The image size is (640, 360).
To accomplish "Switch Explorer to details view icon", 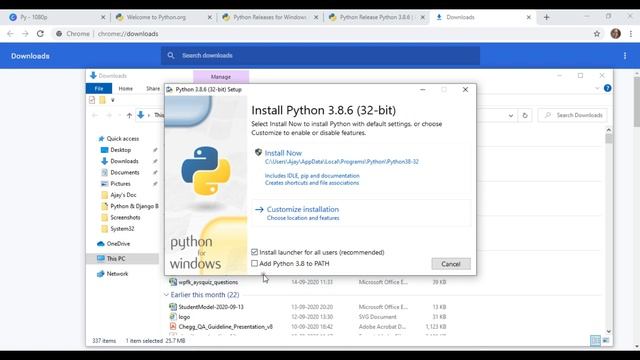I will [x=595, y=340].
